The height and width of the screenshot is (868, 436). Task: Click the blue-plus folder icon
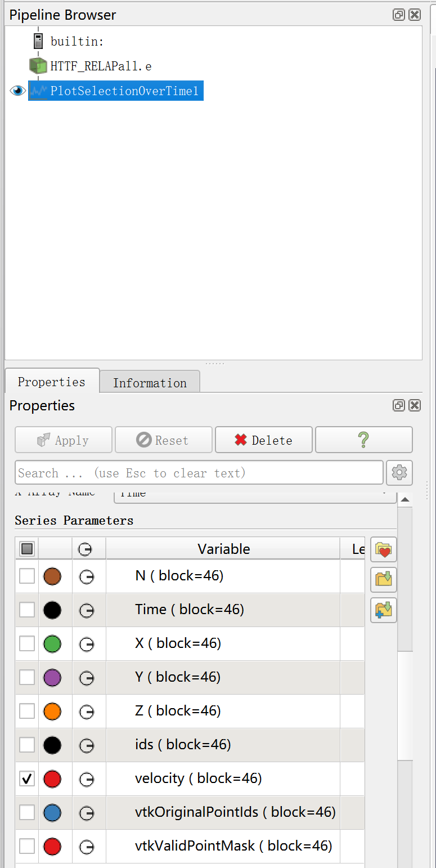(384, 610)
